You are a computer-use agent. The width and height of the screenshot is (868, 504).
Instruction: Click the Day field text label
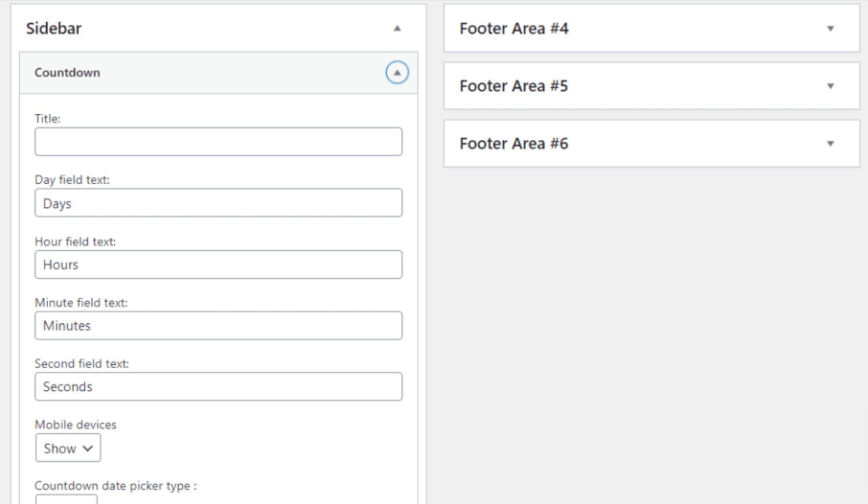[72, 180]
